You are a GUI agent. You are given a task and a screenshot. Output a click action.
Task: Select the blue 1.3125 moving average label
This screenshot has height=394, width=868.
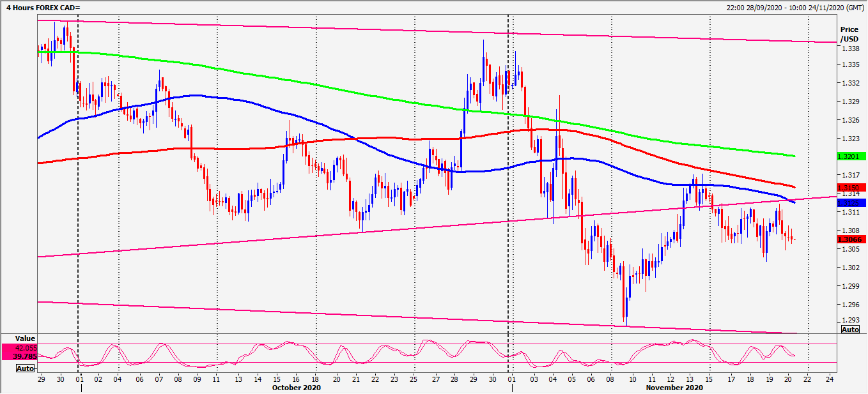click(851, 202)
